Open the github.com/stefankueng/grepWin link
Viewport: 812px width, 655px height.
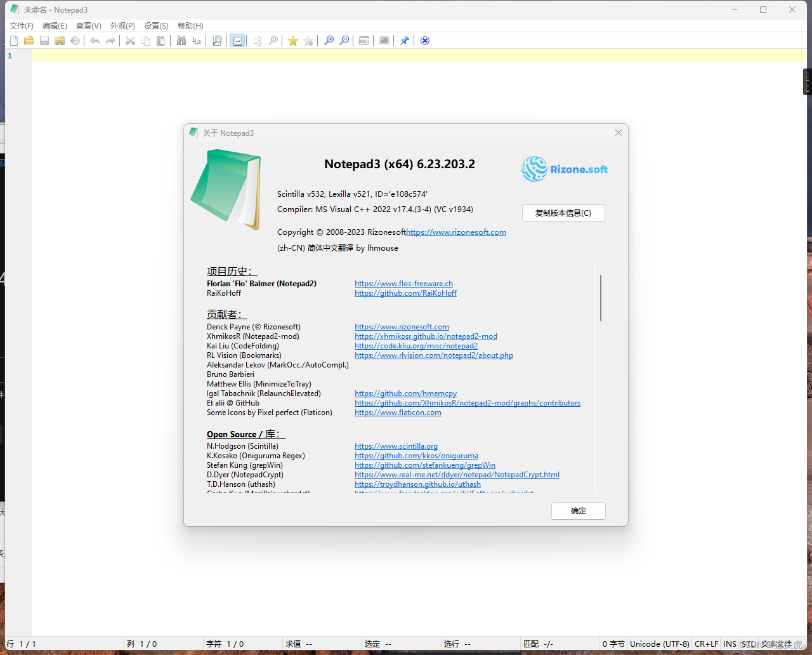(425, 465)
